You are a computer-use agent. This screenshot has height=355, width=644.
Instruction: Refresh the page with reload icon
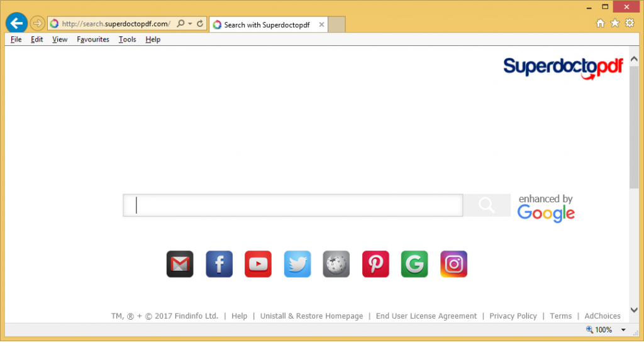200,23
